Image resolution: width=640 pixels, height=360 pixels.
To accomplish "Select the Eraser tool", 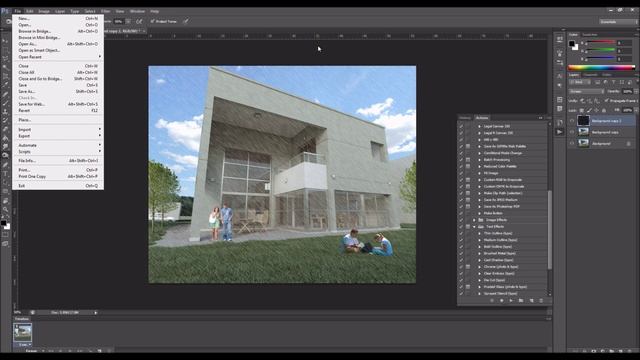I will 5,129.
